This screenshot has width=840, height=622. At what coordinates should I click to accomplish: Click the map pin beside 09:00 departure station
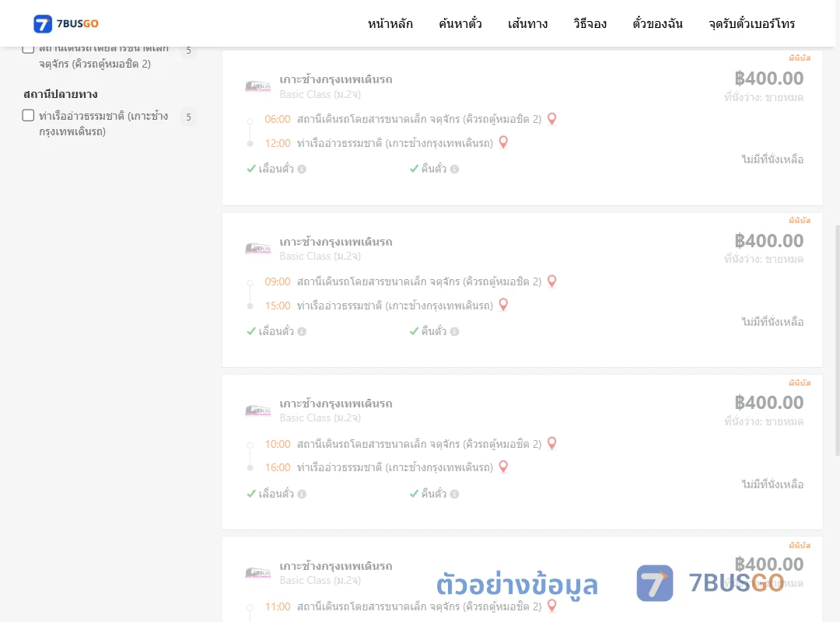[x=551, y=281]
